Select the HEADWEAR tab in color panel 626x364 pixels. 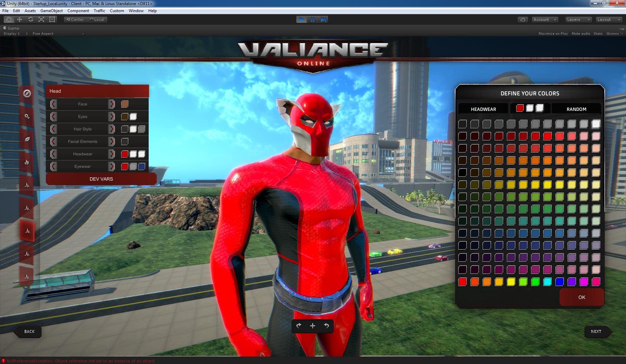pos(483,109)
